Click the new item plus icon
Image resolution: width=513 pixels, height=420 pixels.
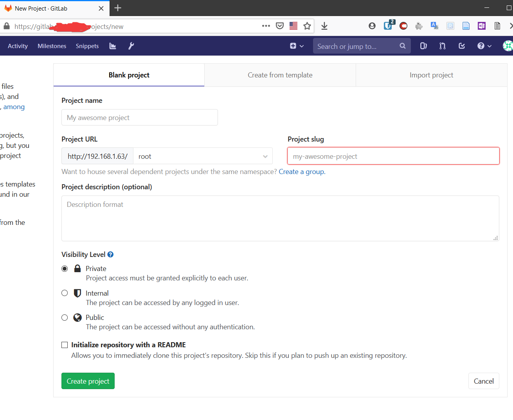tap(293, 46)
